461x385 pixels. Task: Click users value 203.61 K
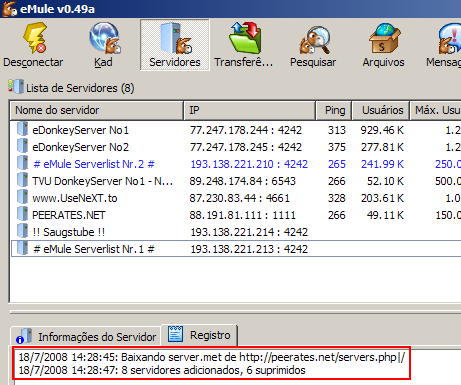pos(382,198)
